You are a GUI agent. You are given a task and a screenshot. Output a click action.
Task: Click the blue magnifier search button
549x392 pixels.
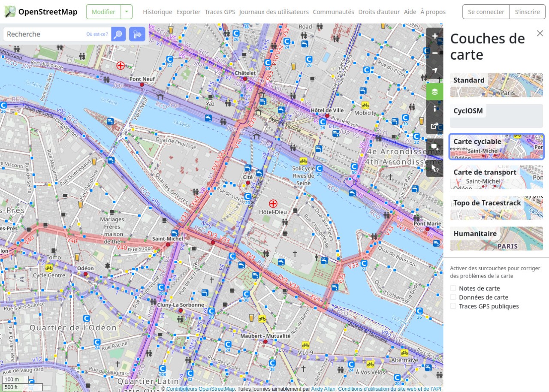coord(118,34)
